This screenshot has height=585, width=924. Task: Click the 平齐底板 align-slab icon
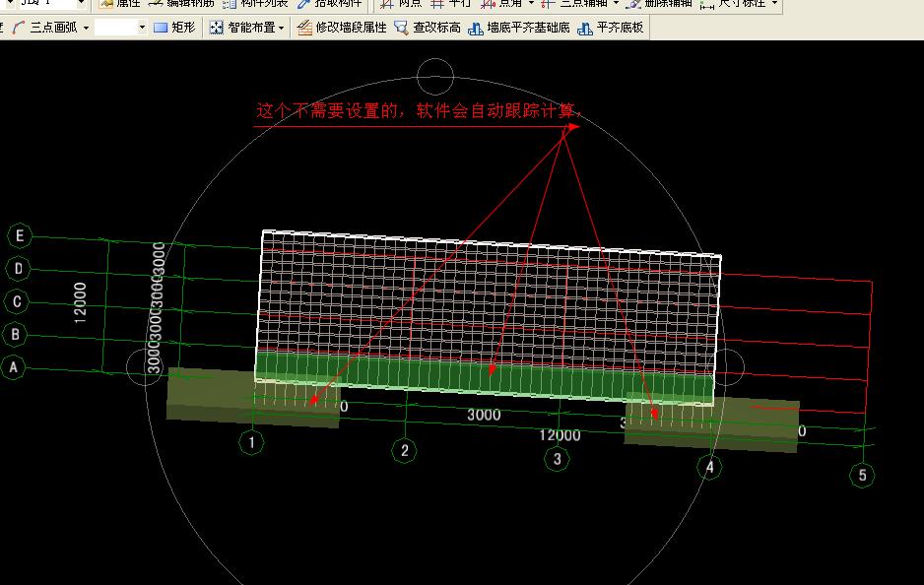pyautogui.click(x=585, y=28)
